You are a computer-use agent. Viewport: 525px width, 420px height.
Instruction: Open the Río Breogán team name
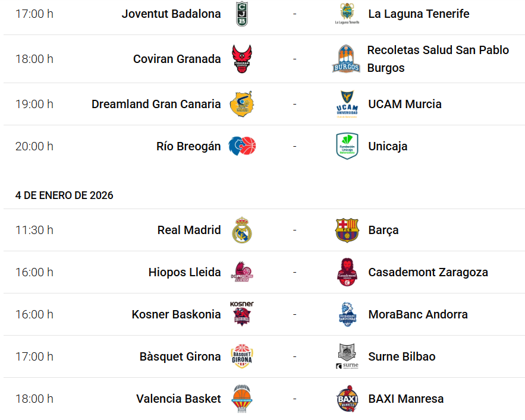pyautogui.click(x=188, y=146)
